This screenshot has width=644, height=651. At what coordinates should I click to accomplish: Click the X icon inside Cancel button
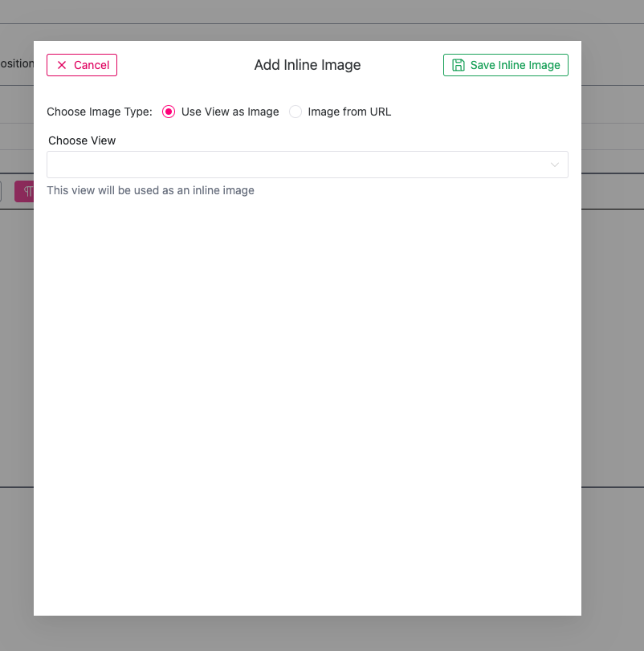point(62,65)
